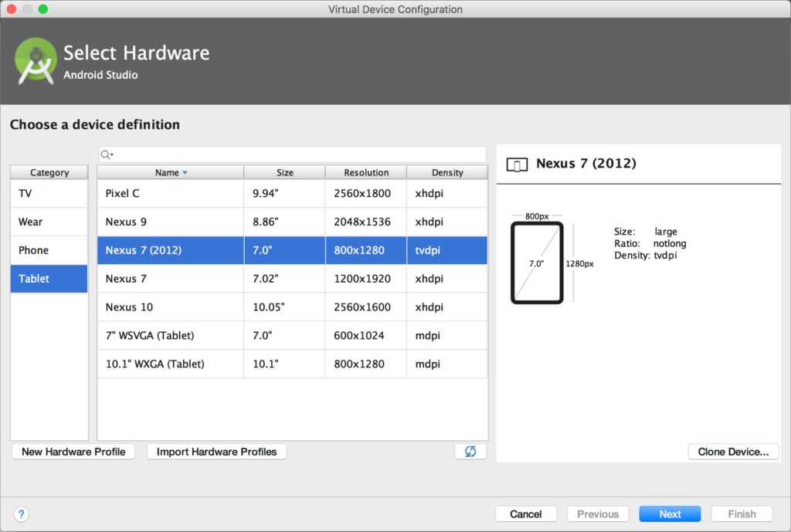Proceed with the Next button

click(x=670, y=513)
